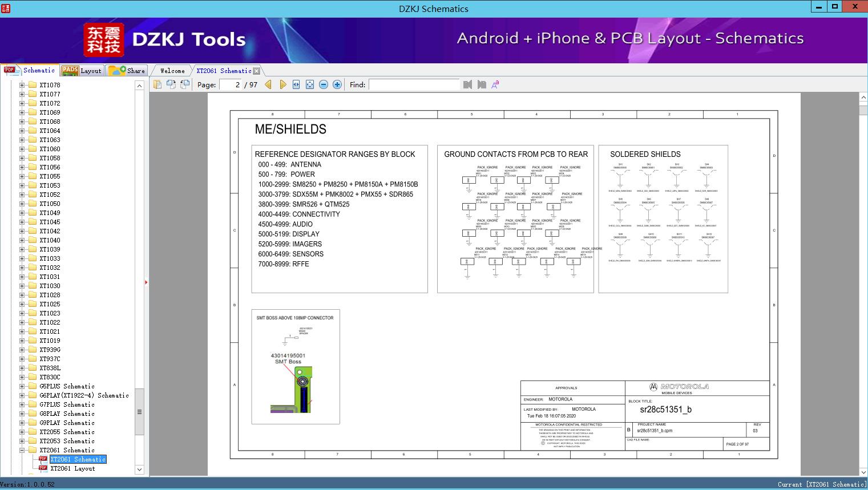
Task: Zoom in with the plus icon
Action: point(337,84)
